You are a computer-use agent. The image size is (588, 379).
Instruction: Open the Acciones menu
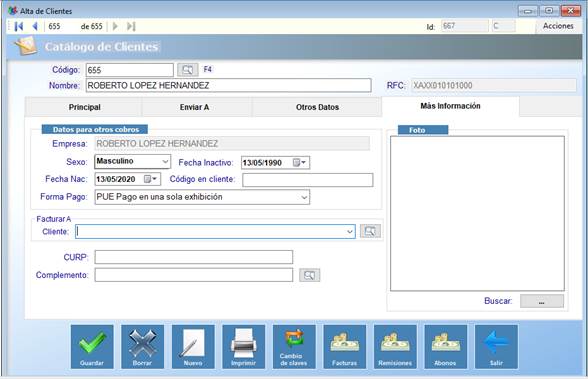558,26
